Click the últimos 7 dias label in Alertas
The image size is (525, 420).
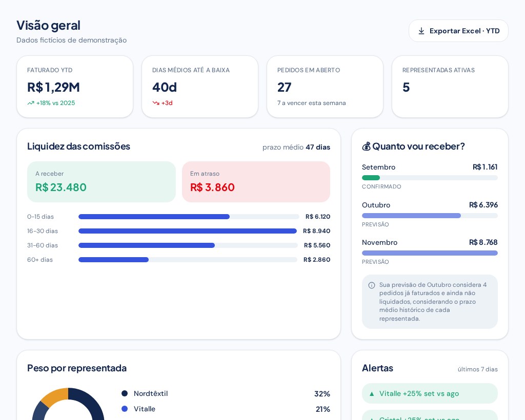(478, 369)
